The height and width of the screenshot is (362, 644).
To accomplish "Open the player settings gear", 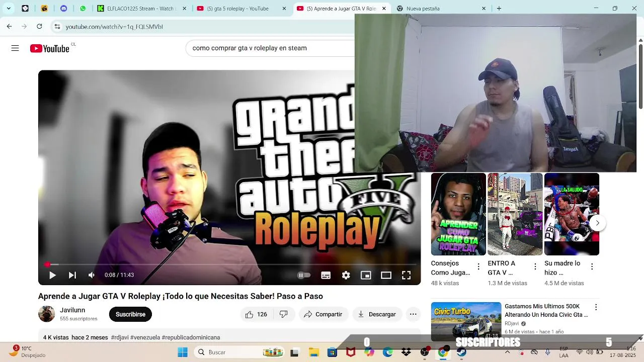I will tap(346, 275).
